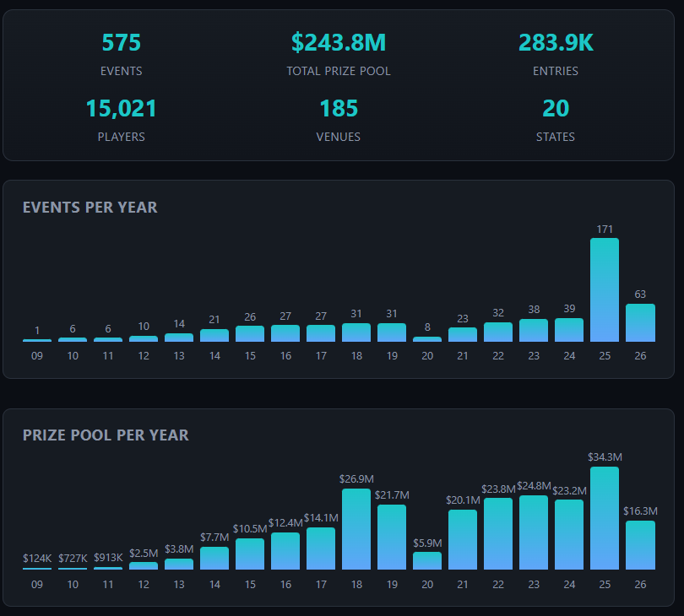Click year 25 axis label in events chart
Screen dimensions: 684x616
click(605, 356)
